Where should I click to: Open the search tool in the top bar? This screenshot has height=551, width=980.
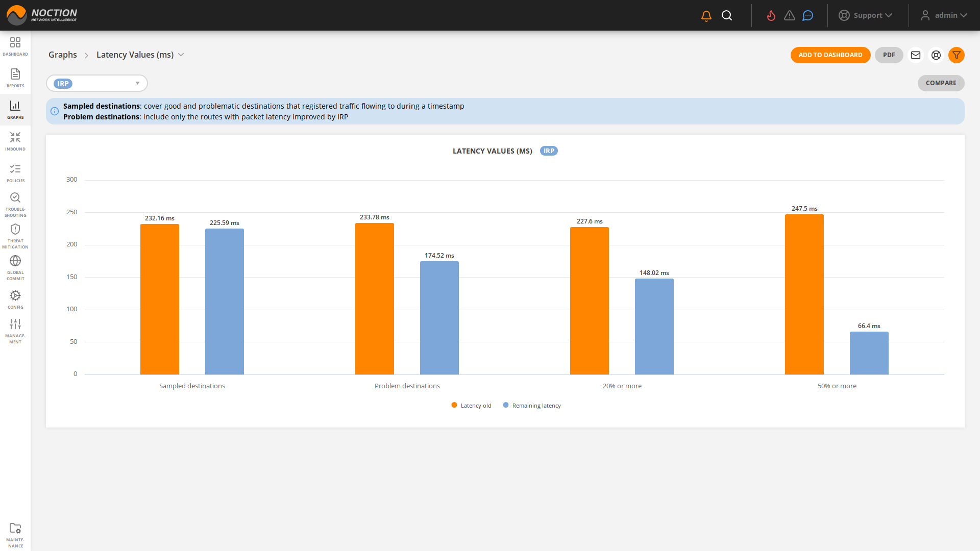[727, 15]
